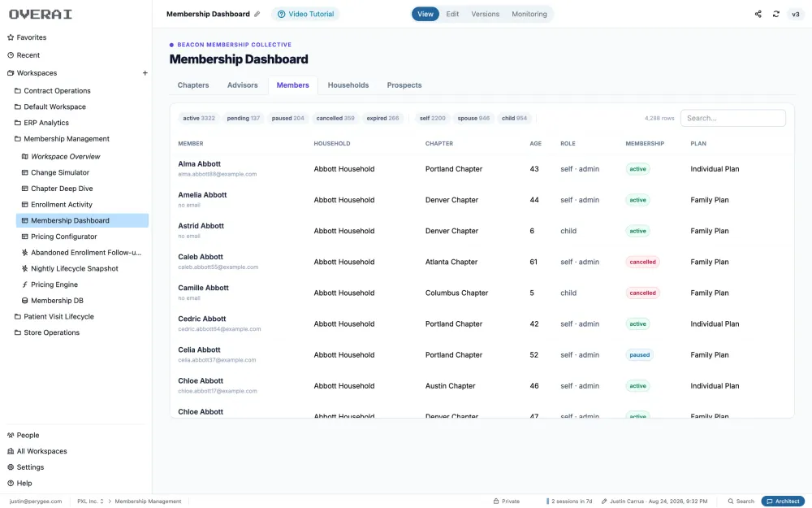This screenshot has height=508, width=812.
Task: Click the Private lock indicator
Action: 506,501
